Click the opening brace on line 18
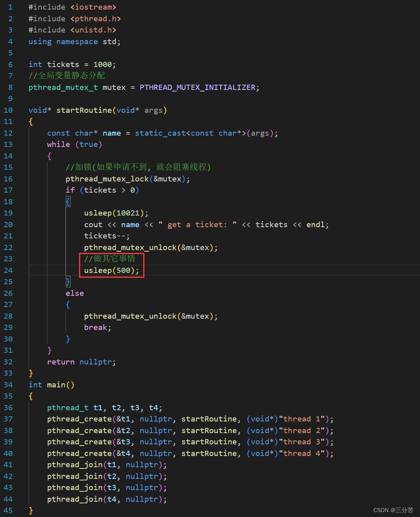420x517 pixels. click(x=68, y=202)
